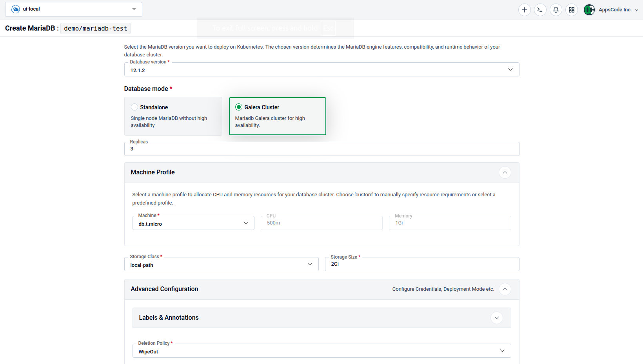
Task: Collapse the Advanced Configuration section
Action: click(505, 289)
